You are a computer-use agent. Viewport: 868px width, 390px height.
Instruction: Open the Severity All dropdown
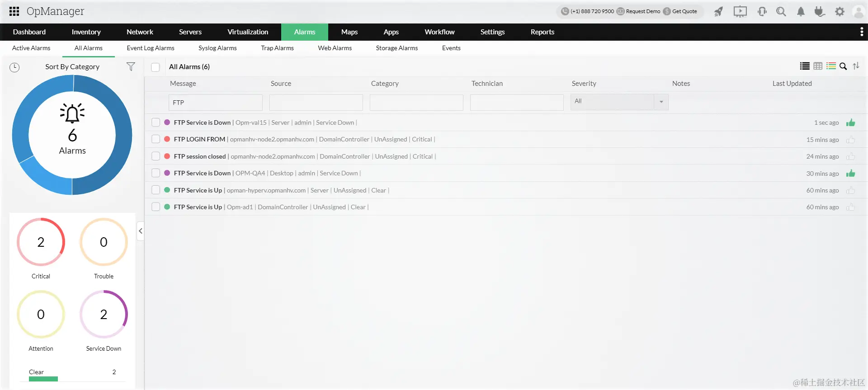pyautogui.click(x=619, y=102)
